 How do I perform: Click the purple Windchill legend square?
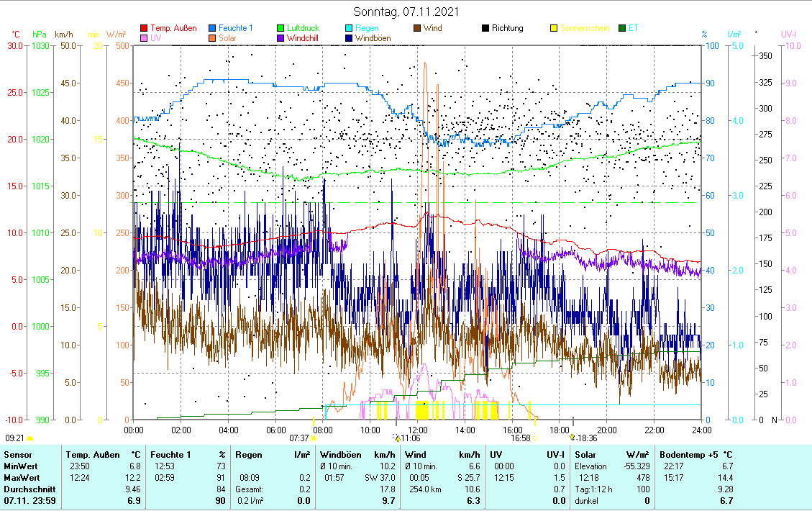(x=281, y=39)
